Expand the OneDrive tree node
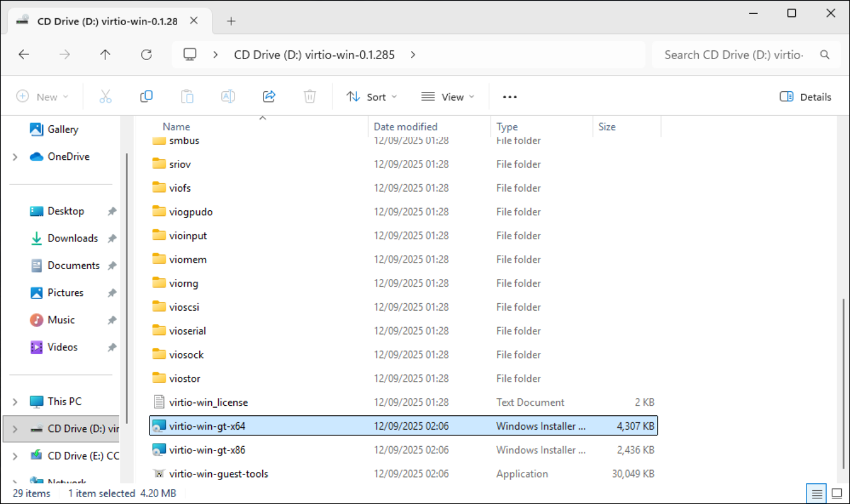850x504 pixels. point(15,156)
